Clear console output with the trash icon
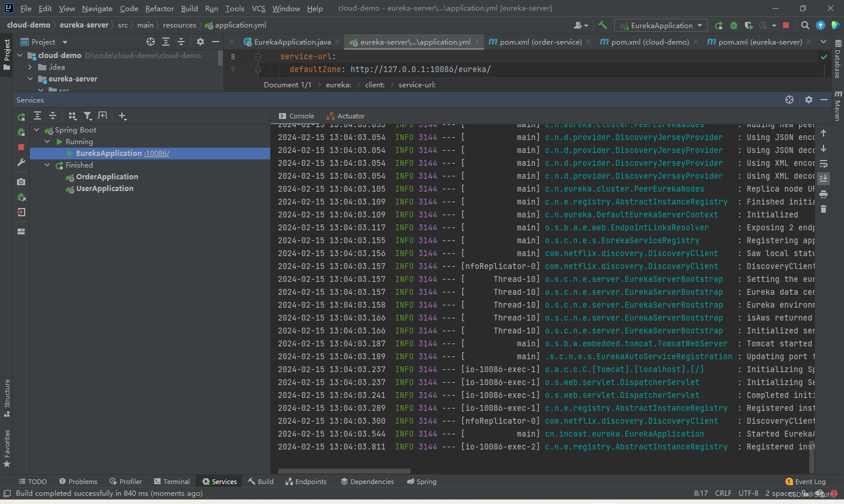The height and width of the screenshot is (504, 844). click(x=823, y=209)
